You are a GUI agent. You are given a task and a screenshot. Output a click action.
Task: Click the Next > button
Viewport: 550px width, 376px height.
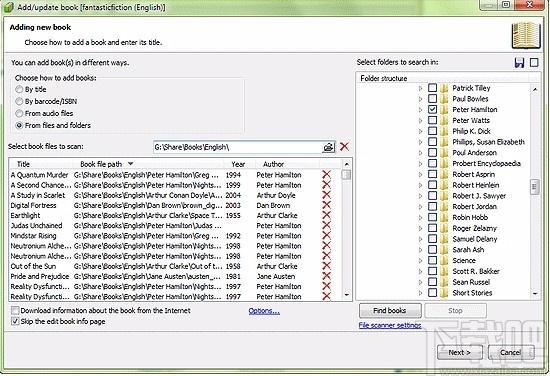pyautogui.click(x=460, y=352)
